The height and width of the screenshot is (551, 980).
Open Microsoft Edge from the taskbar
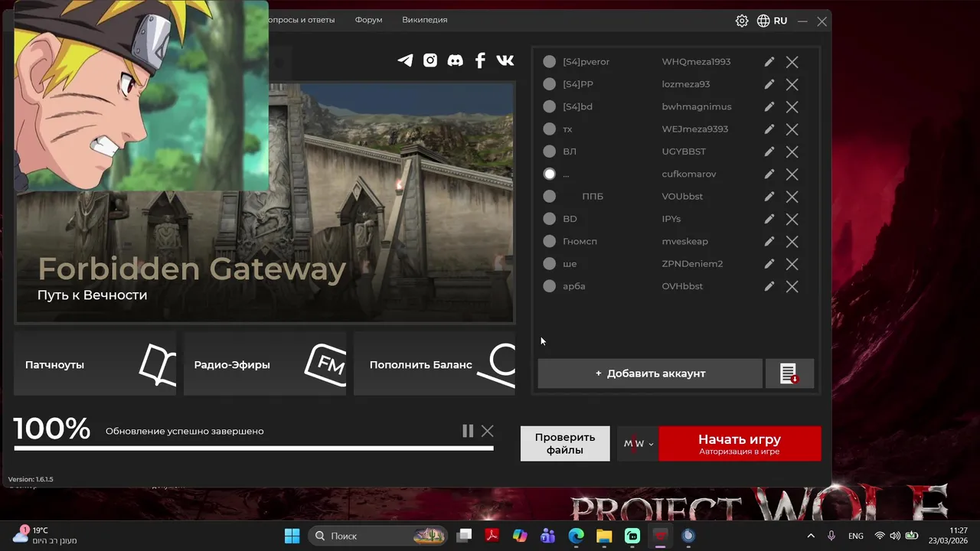[x=576, y=536]
